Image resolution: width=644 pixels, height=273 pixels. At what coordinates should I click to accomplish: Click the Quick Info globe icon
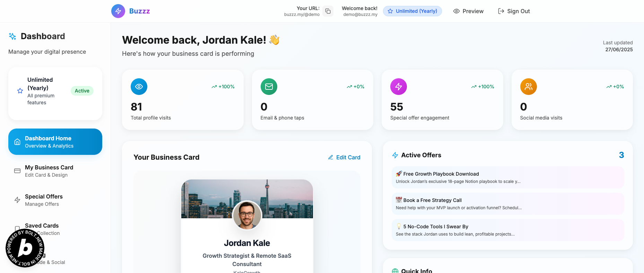[395, 271]
